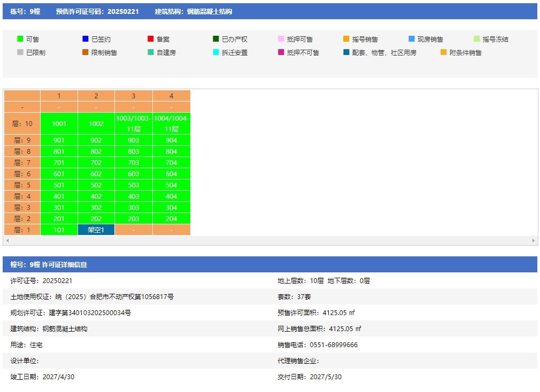Image resolution: width=540 pixels, height=392 pixels.
Task: Click the blue 已签约 legend swatch
Action: pos(86,39)
